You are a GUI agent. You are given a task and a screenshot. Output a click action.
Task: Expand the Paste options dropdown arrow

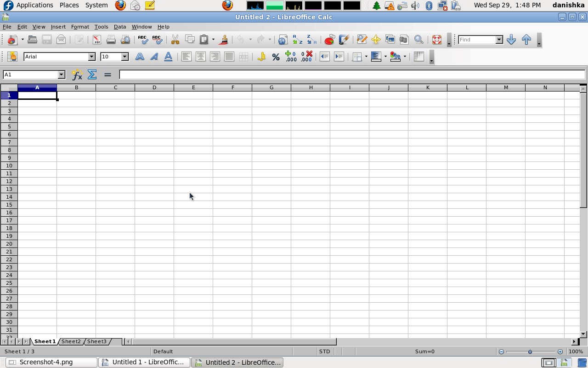click(x=213, y=40)
